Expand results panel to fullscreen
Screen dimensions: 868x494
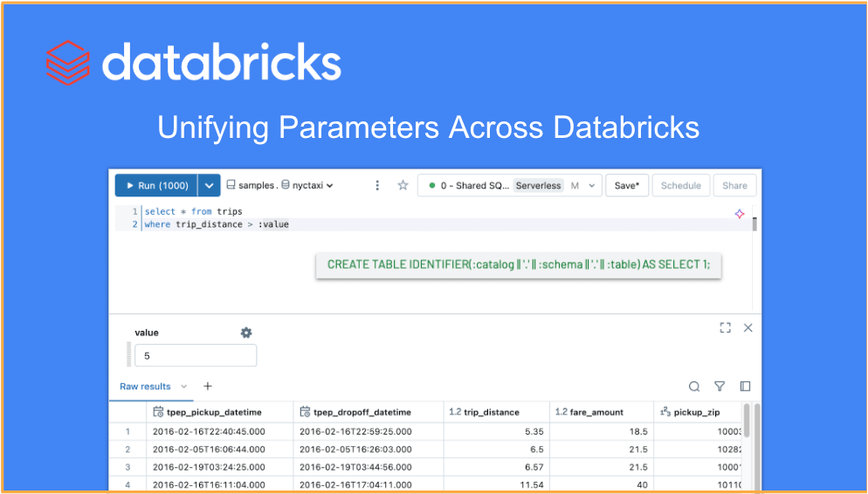tap(725, 327)
